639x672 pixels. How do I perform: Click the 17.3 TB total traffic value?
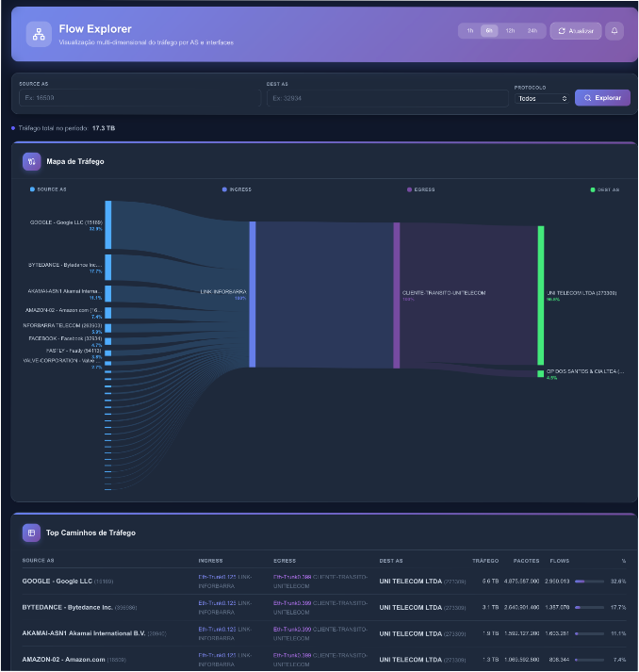[104, 128]
